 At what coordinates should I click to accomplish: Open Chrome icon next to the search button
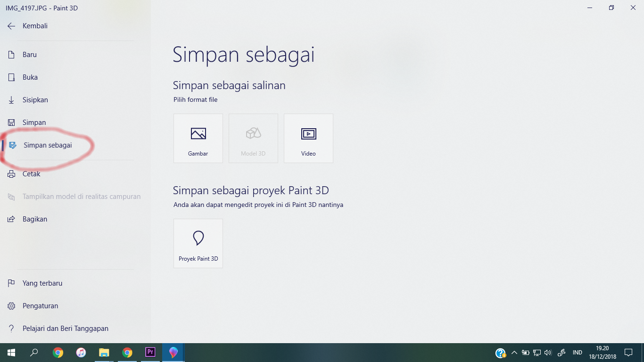(x=58, y=353)
